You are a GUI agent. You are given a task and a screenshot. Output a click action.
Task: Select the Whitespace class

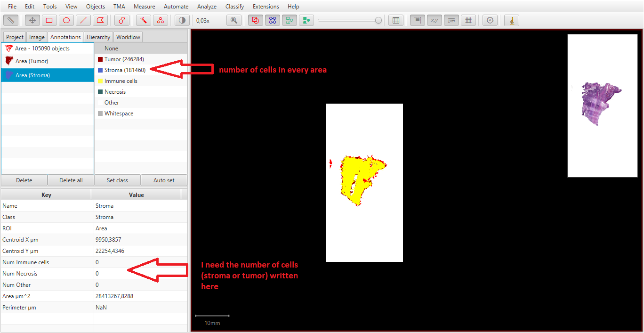coord(141,114)
